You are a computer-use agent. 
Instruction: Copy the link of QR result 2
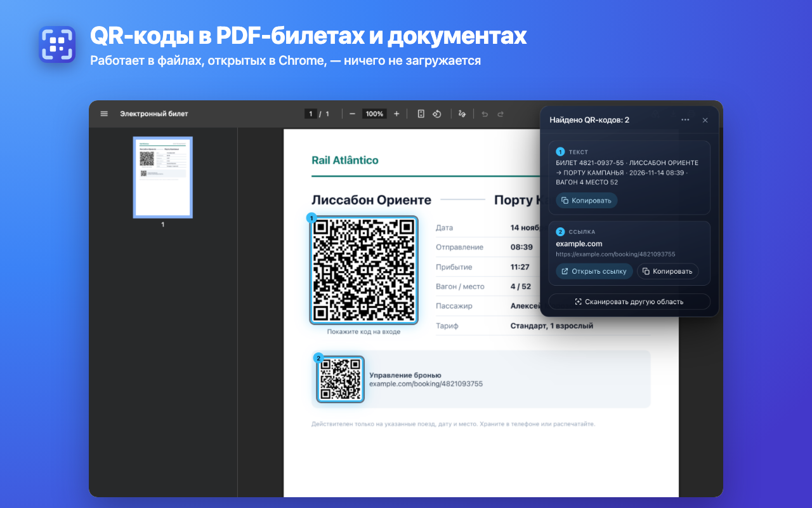(667, 271)
